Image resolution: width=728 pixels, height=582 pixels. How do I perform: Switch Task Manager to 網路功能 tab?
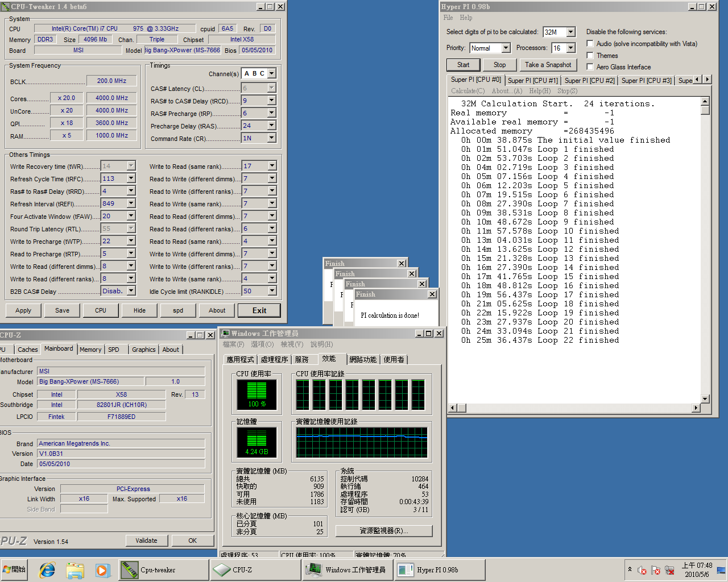[x=363, y=359]
